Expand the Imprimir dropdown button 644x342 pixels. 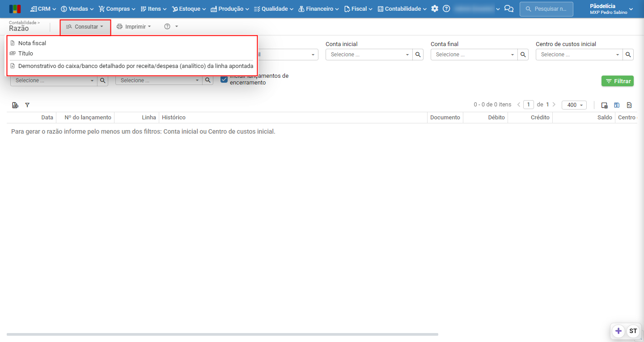[x=134, y=27]
